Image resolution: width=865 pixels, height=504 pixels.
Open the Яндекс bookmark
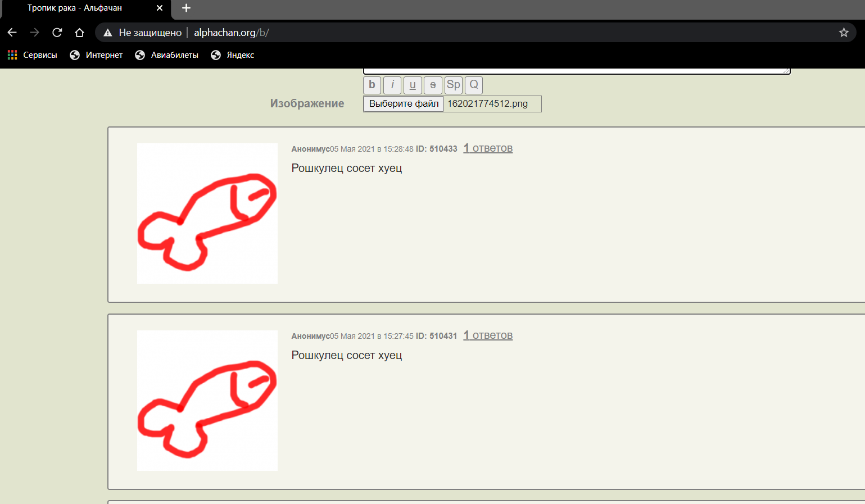click(x=233, y=55)
